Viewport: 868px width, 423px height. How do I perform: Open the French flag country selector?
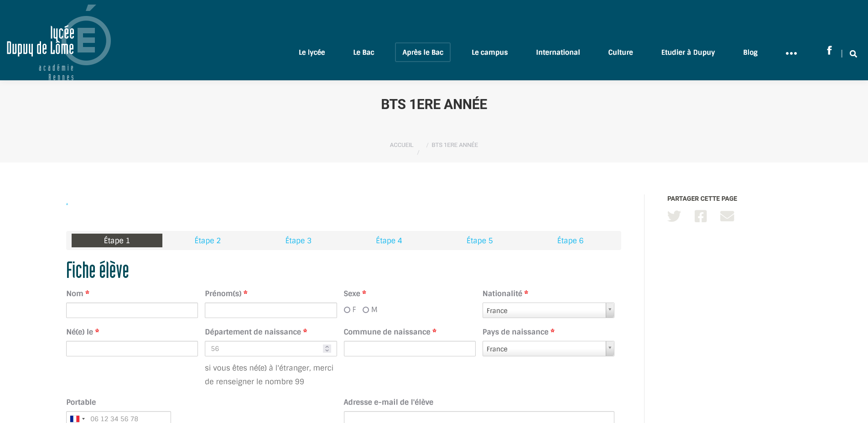(x=77, y=418)
